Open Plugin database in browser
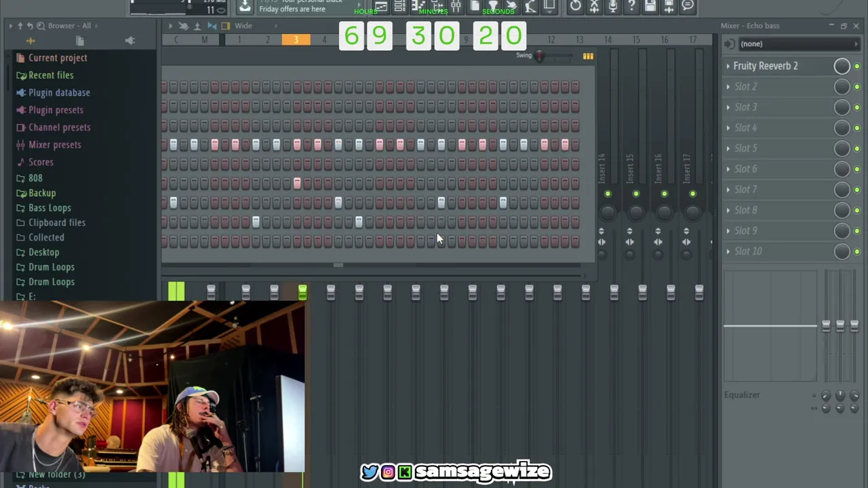Viewport: 868px width, 488px height. click(59, 92)
